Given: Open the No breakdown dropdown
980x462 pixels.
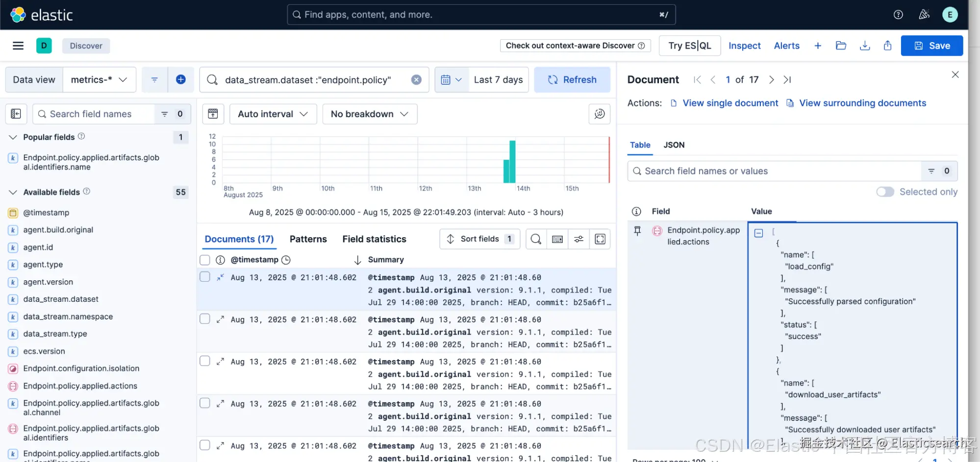Looking at the screenshot, I should click(370, 114).
